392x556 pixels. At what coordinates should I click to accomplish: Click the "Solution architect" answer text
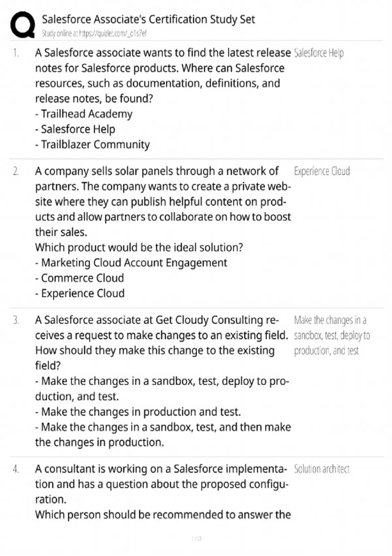click(321, 469)
